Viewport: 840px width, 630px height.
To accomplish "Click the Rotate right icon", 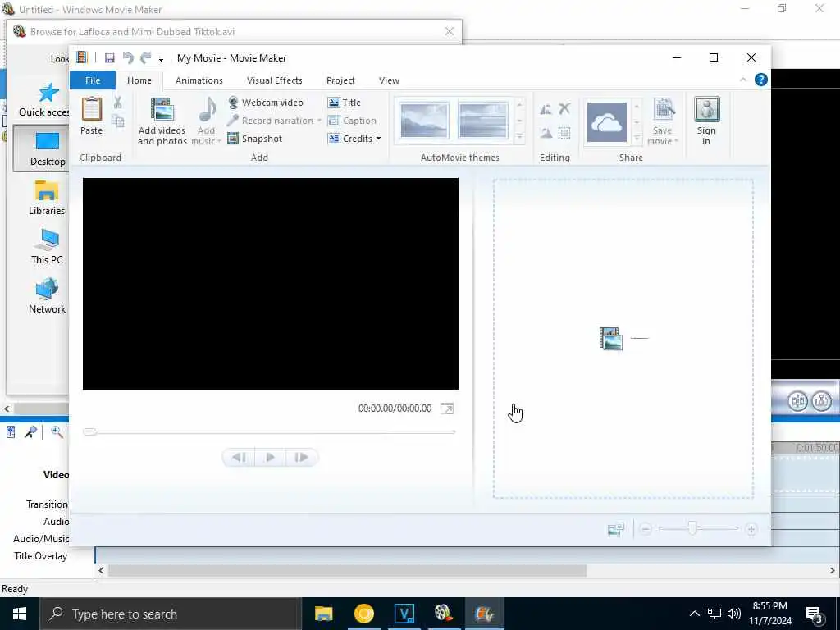I will click(546, 133).
